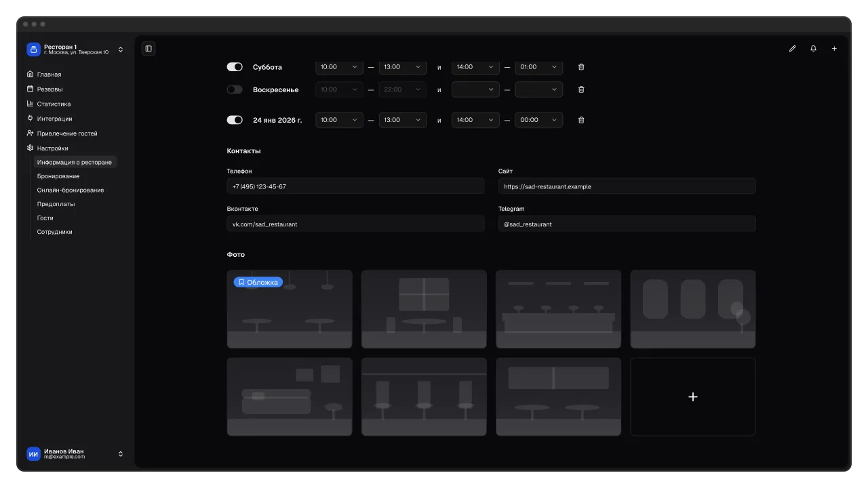This screenshot has height=488, width=868.
Task: Select Информация о ресторане submenu item
Action: coord(75,162)
